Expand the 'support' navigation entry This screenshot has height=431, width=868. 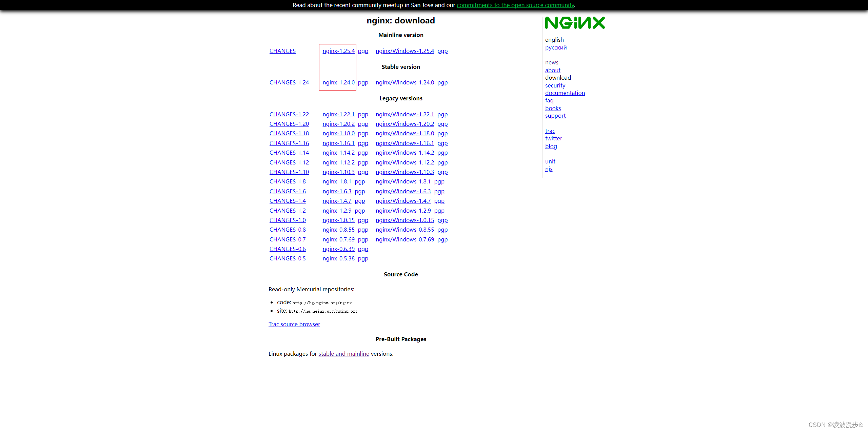555,116
